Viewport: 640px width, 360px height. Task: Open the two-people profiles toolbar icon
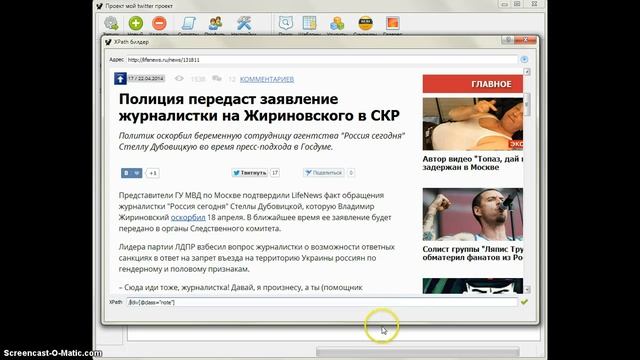coord(215,23)
